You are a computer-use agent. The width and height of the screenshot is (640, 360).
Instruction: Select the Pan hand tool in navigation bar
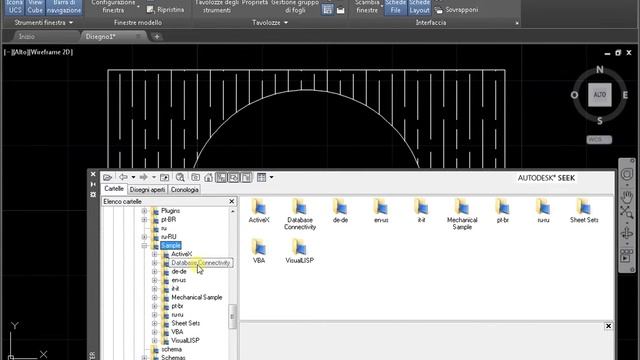[627, 197]
